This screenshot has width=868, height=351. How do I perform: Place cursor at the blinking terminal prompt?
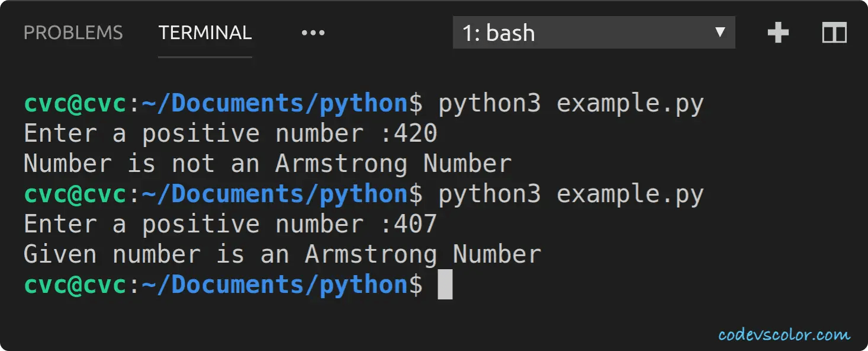coord(445,283)
